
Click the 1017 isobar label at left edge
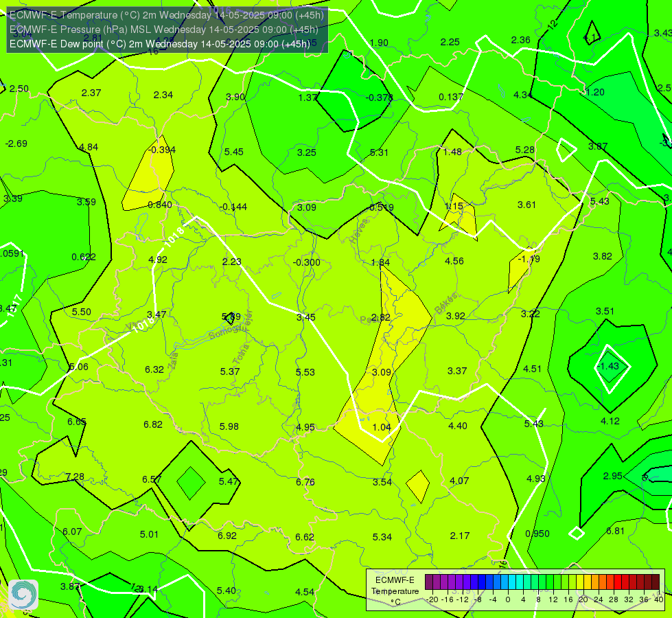point(13,306)
